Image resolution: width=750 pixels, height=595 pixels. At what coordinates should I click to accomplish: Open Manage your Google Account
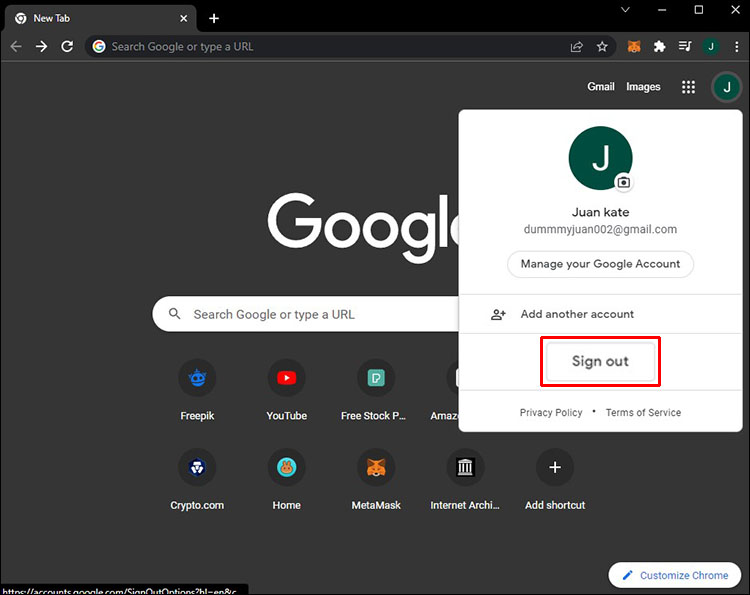click(x=600, y=264)
